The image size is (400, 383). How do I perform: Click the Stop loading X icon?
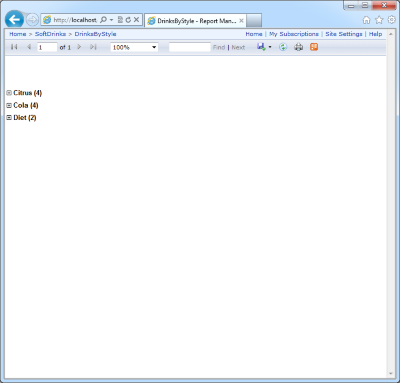tap(136, 20)
